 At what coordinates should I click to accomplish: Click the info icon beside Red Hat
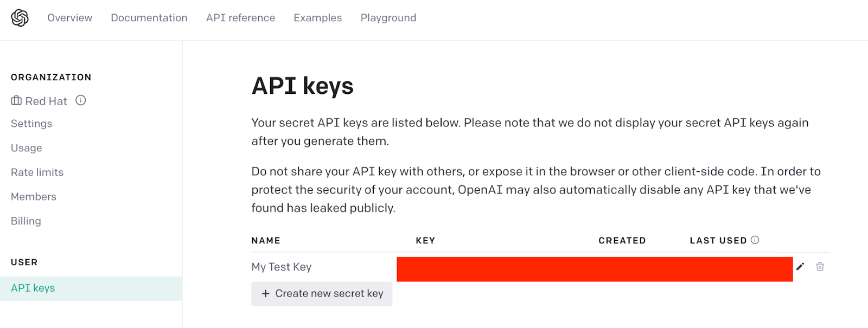[81, 100]
